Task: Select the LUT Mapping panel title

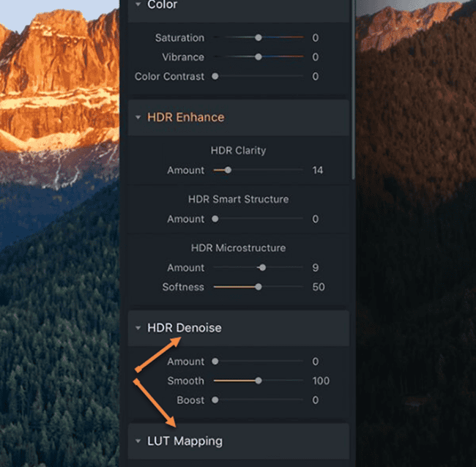Action: [185, 441]
